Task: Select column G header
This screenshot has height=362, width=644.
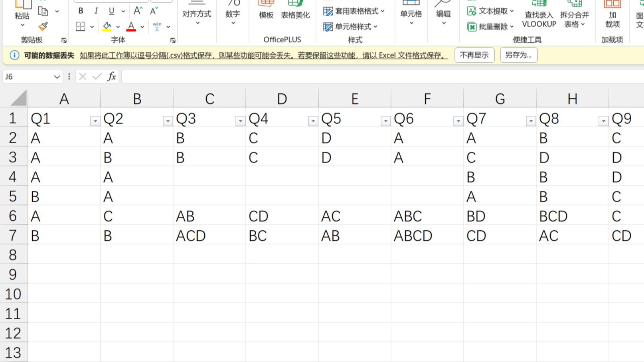Action: coord(500,98)
